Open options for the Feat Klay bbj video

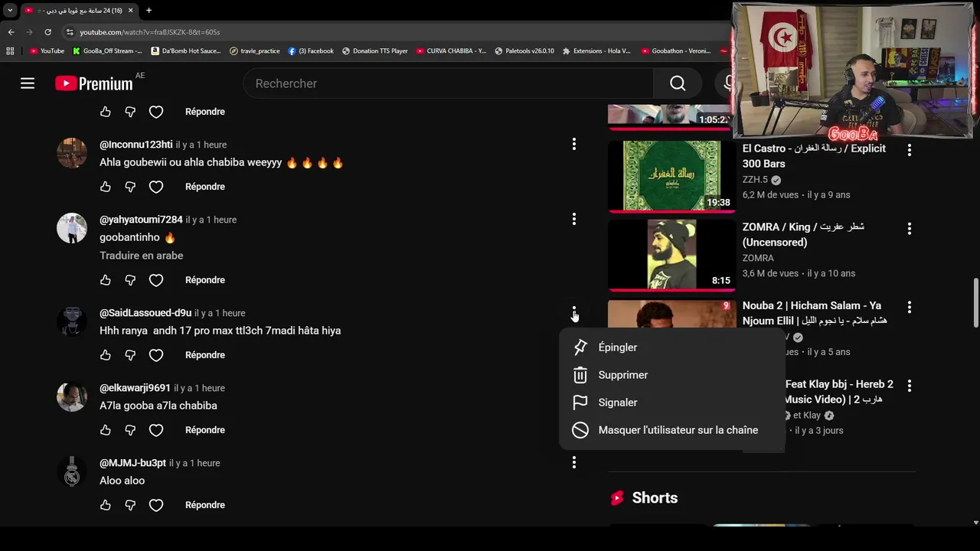click(x=910, y=386)
